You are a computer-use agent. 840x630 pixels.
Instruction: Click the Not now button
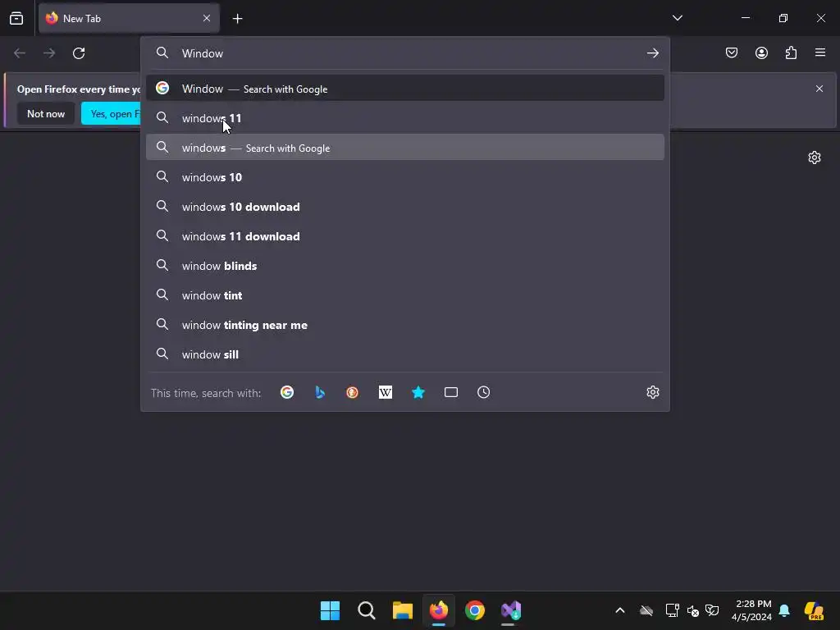tap(46, 113)
